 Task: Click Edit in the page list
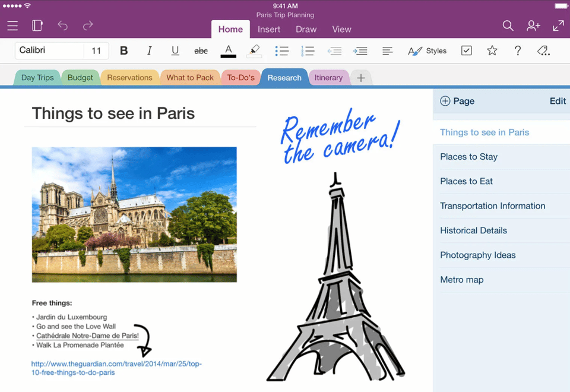point(557,101)
